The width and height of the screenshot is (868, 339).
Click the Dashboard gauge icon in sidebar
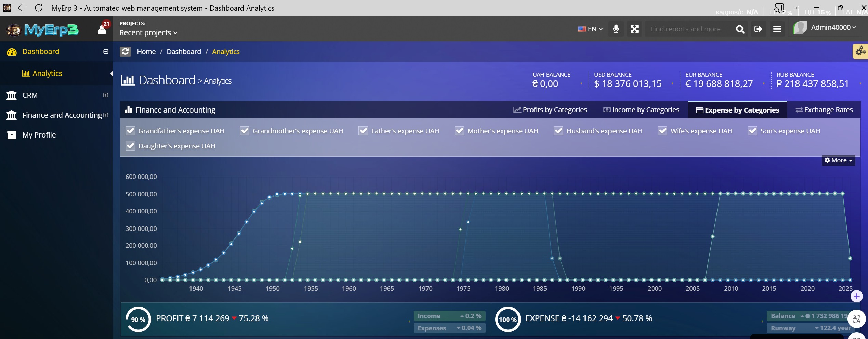tap(12, 52)
